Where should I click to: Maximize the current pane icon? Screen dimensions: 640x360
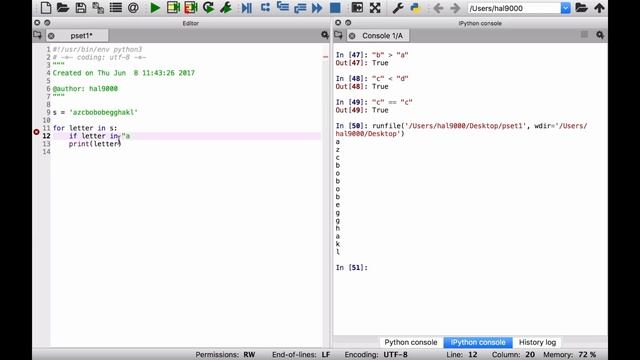point(357,8)
